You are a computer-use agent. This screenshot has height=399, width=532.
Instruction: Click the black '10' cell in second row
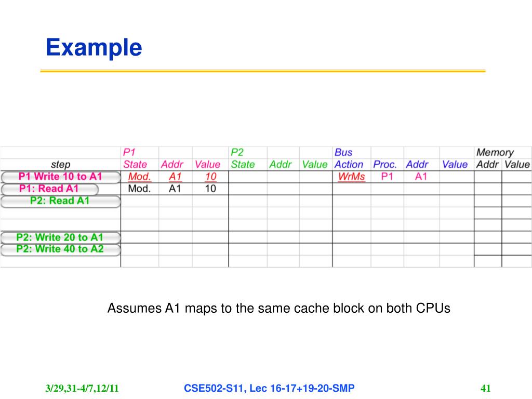210,189
